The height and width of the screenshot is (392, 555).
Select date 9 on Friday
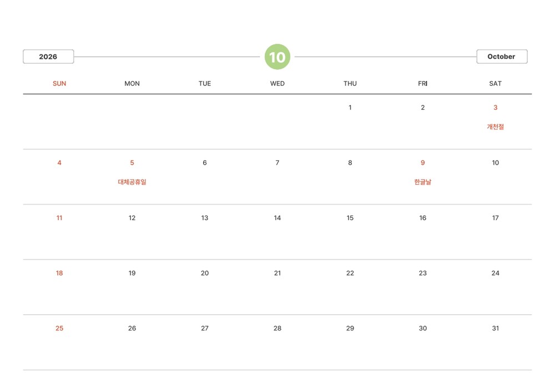[422, 163]
